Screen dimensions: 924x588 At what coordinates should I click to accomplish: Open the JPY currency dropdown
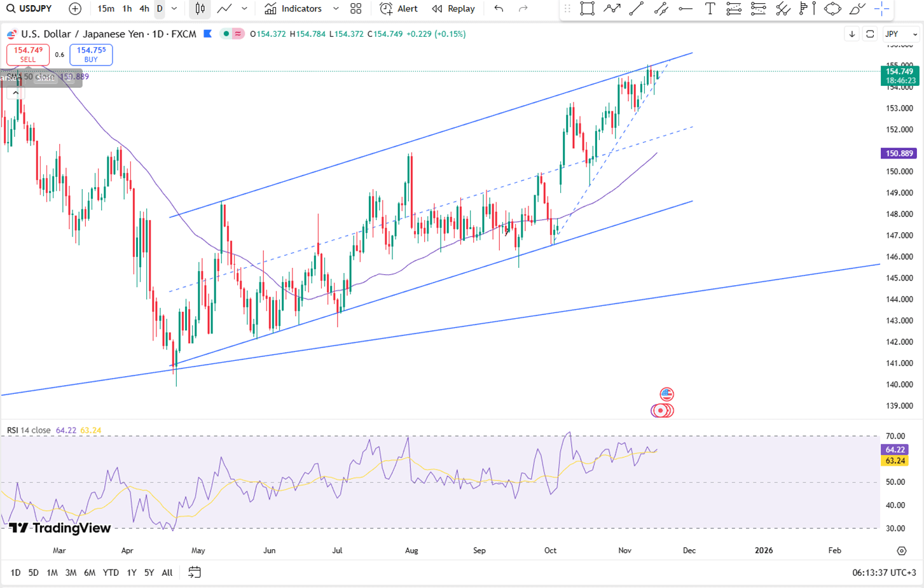click(901, 34)
